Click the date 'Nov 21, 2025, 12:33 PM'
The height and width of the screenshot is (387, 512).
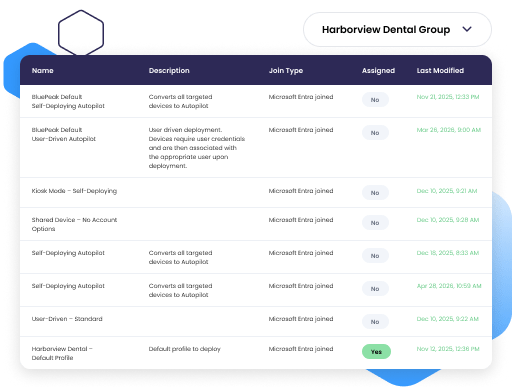(448, 97)
